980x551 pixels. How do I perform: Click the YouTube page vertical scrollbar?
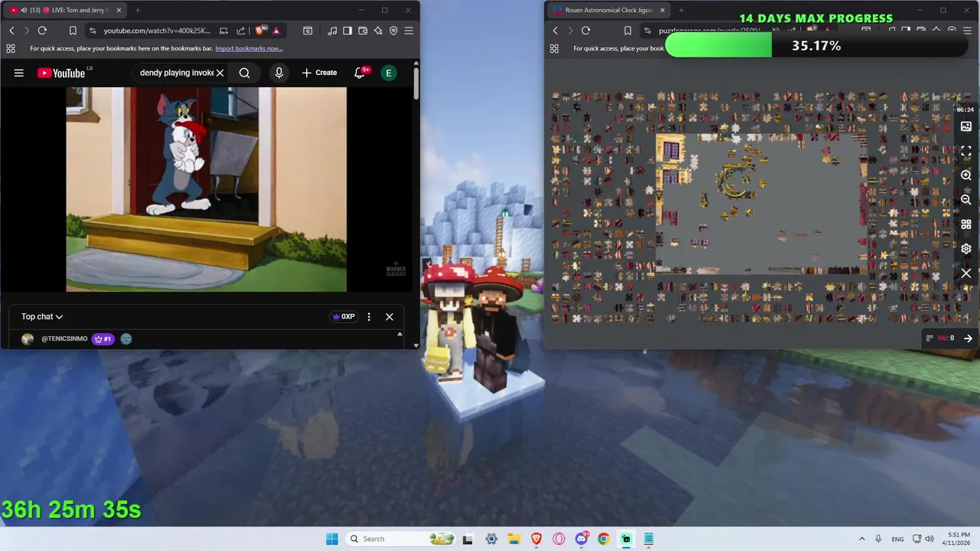point(416,84)
